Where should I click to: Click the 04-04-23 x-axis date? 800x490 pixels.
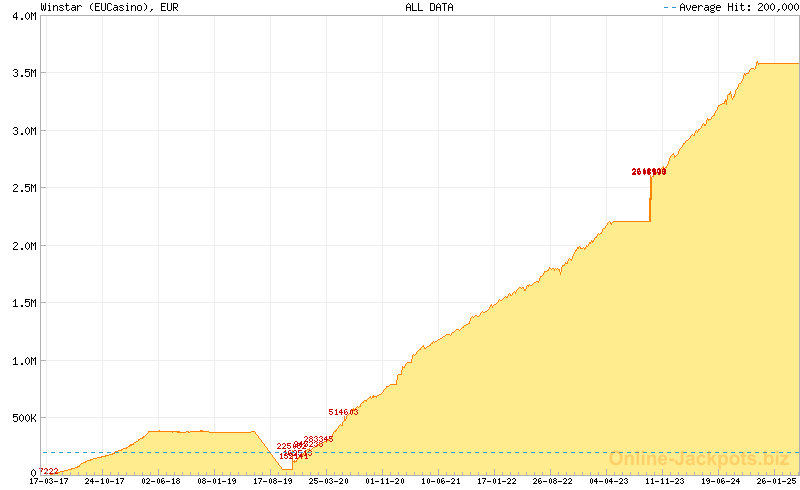coord(608,481)
